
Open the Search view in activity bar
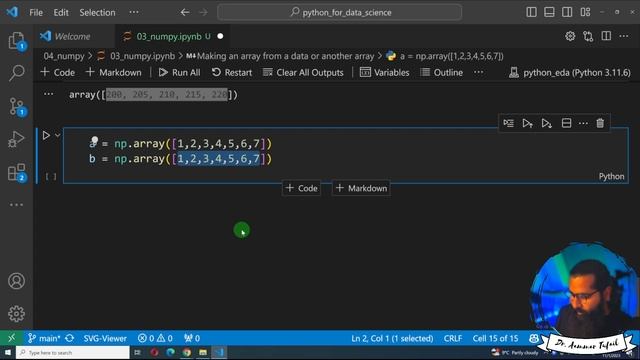16,73
